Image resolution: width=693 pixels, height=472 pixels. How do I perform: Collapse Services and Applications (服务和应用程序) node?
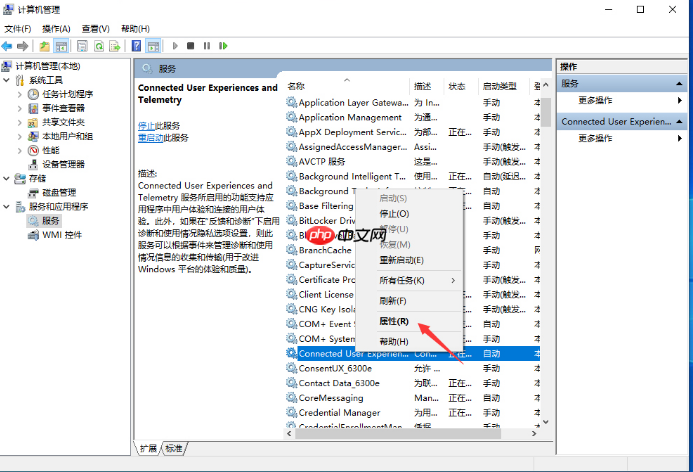[6, 207]
